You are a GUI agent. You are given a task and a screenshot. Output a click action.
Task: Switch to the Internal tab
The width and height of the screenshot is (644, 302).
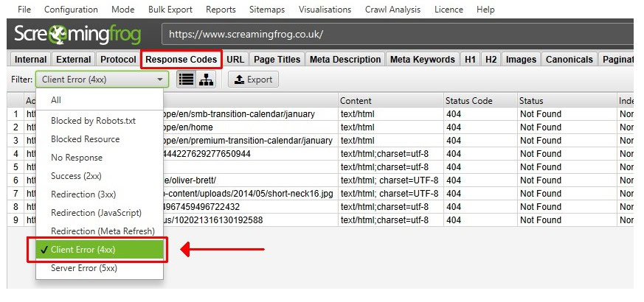pos(30,60)
